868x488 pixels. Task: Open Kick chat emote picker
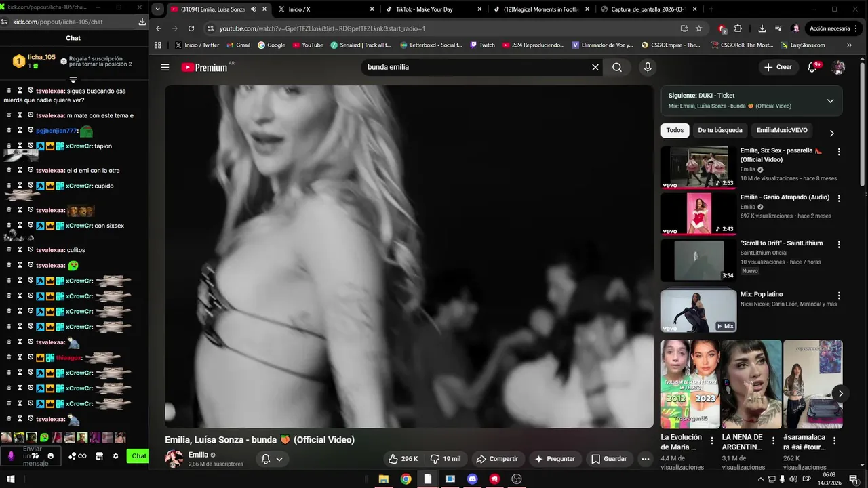[x=50, y=456]
